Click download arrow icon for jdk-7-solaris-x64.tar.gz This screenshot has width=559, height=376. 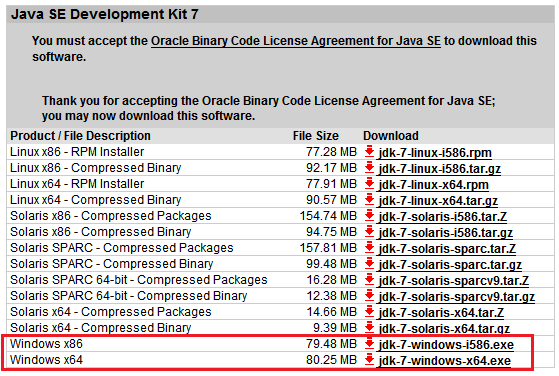(x=369, y=328)
